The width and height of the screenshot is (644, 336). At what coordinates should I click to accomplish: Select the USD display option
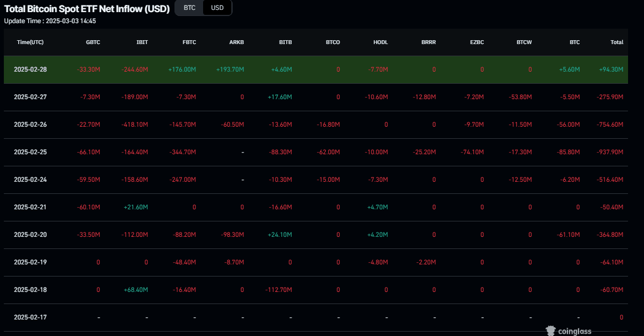tap(217, 8)
